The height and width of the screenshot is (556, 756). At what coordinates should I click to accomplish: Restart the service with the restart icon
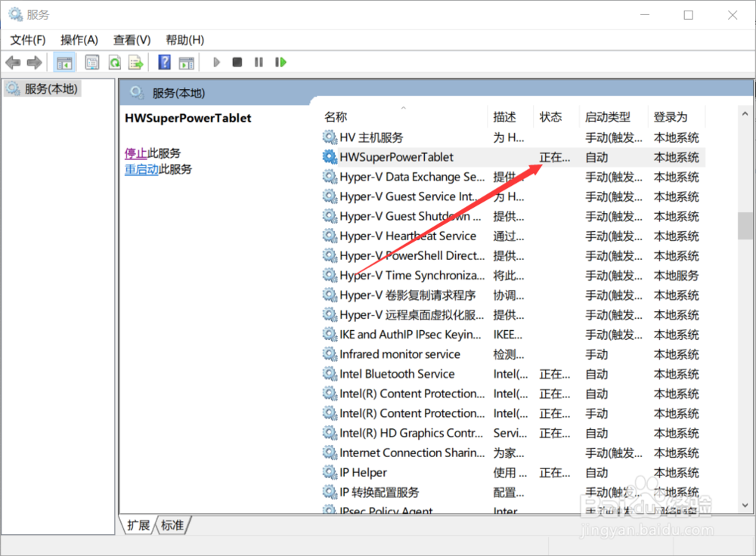280,62
